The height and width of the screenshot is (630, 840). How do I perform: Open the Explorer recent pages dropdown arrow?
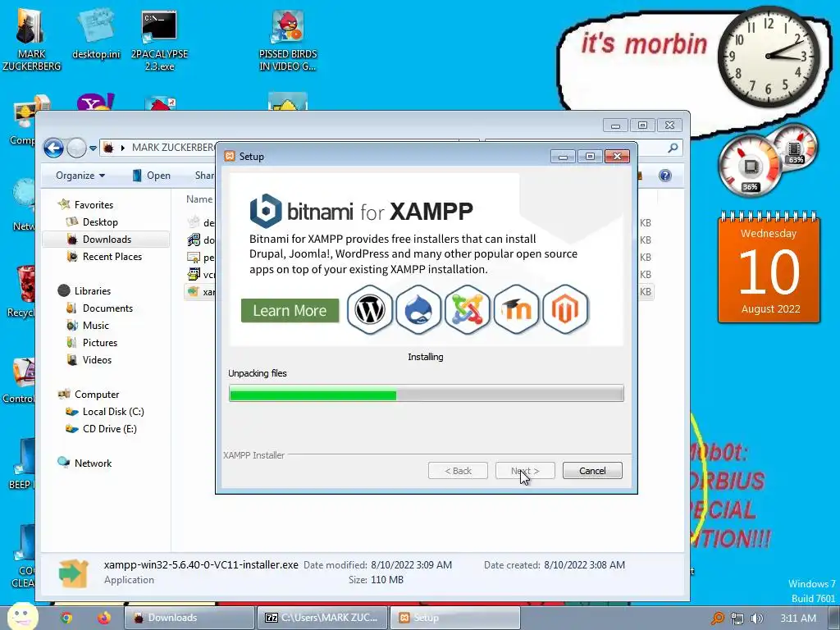[94, 148]
